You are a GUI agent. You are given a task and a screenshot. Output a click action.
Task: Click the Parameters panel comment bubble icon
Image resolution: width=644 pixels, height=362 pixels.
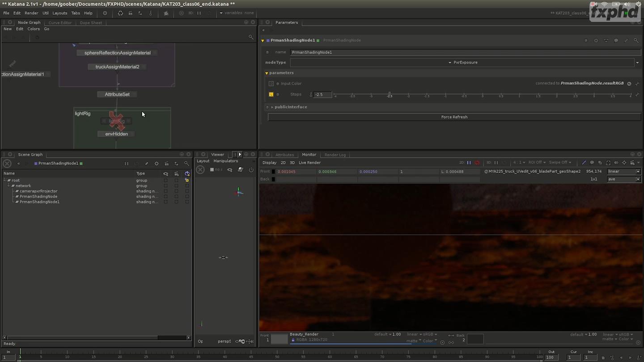616,41
